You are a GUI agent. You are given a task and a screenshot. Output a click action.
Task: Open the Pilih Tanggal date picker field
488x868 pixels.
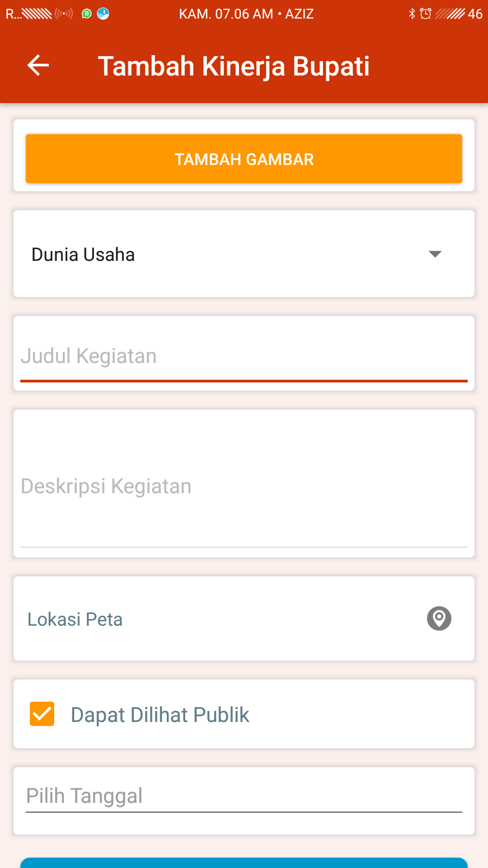click(244, 796)
